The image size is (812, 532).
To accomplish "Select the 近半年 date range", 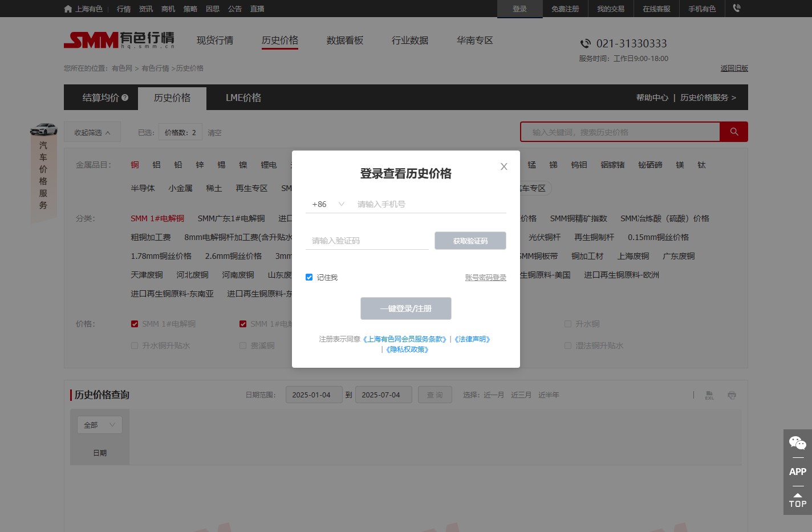I will (x=549, y=395).
